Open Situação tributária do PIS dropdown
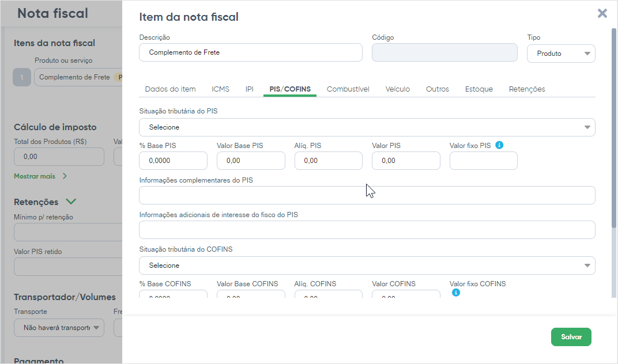The width and height of the screenshot is (618, 364). [x=367, y=127]
